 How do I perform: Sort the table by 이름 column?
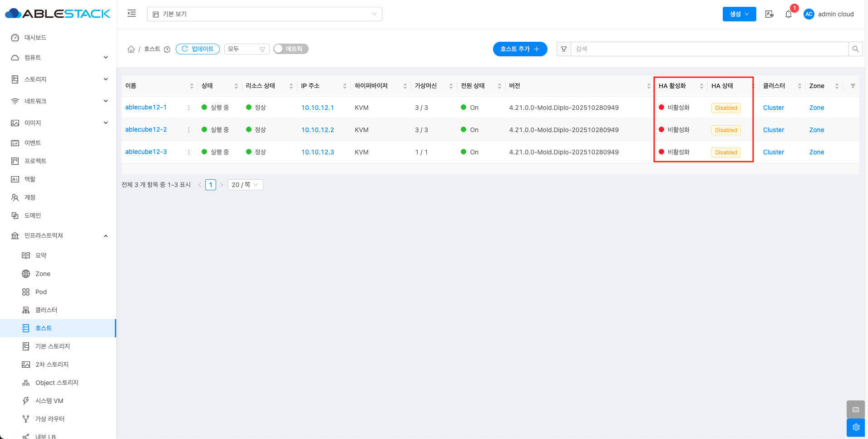click(x=192, y=86)
